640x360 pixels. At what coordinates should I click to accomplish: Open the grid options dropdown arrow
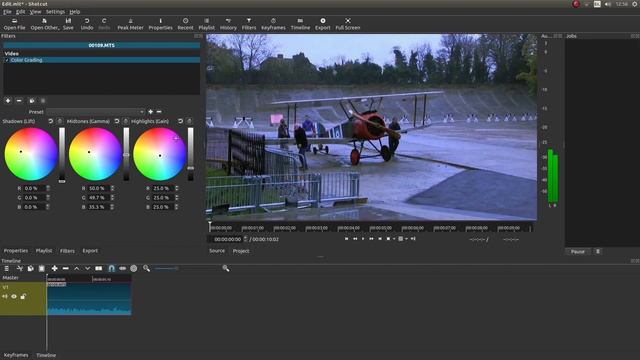click(406, 239)
